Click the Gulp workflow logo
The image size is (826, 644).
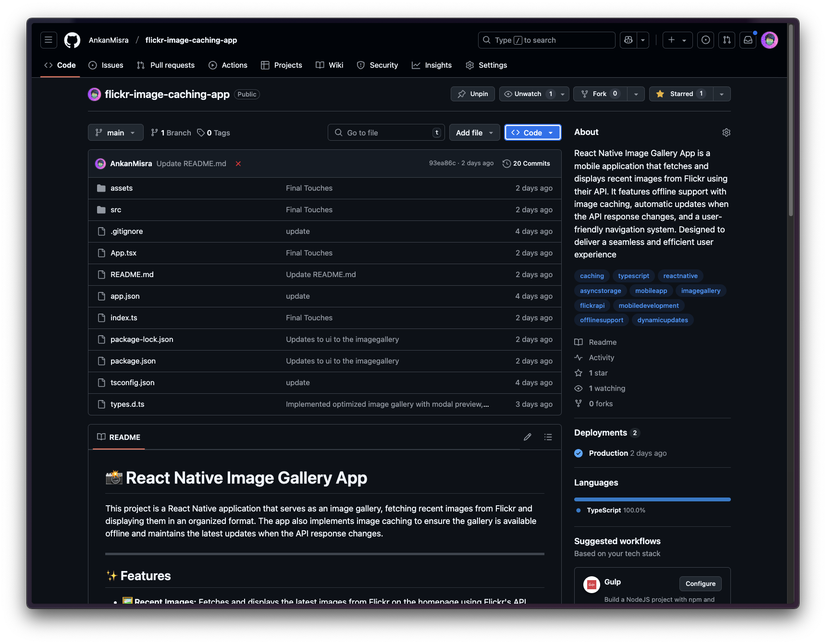(x=592, y=584)
